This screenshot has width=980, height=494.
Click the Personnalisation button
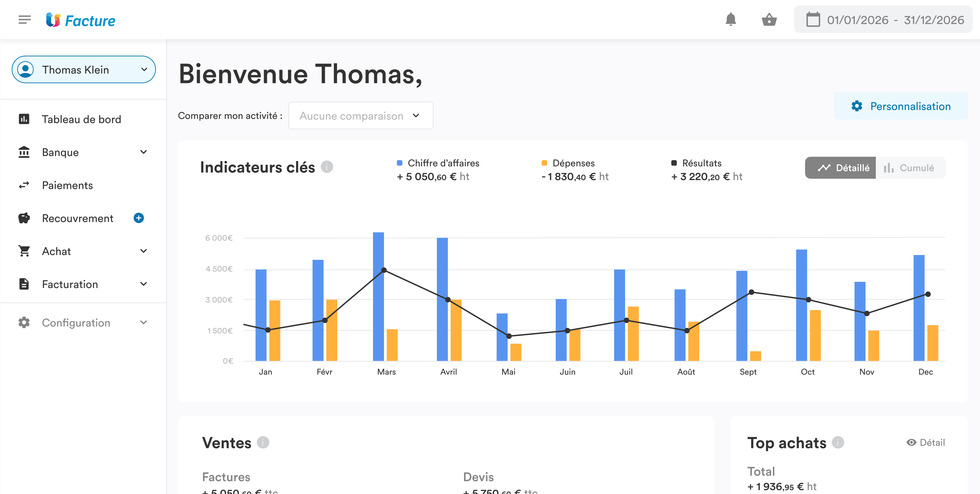point(901,106)
